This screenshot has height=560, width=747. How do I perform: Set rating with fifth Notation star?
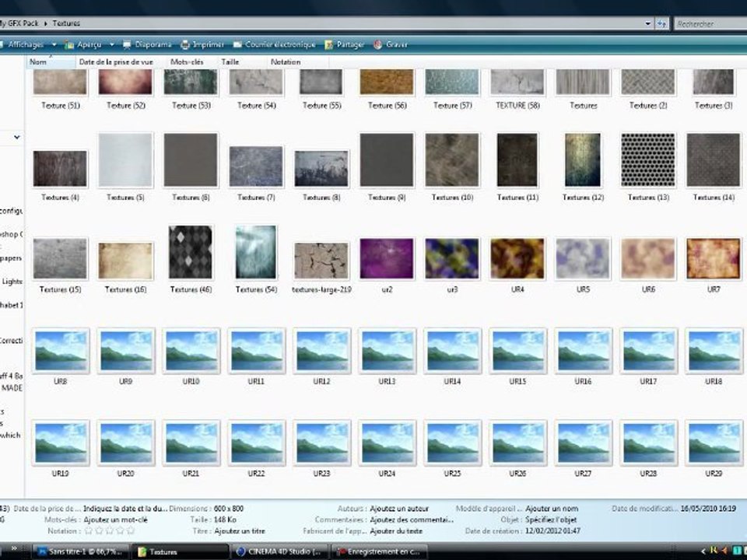[131, 530]
